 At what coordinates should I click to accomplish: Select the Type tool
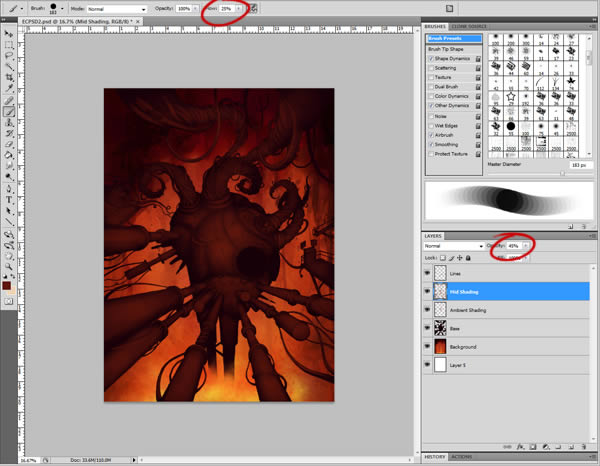tap(8, 200)
